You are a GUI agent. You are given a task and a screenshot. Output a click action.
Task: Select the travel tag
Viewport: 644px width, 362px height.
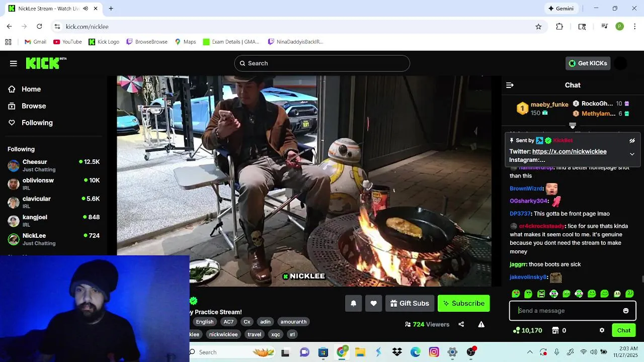[255, 334]
